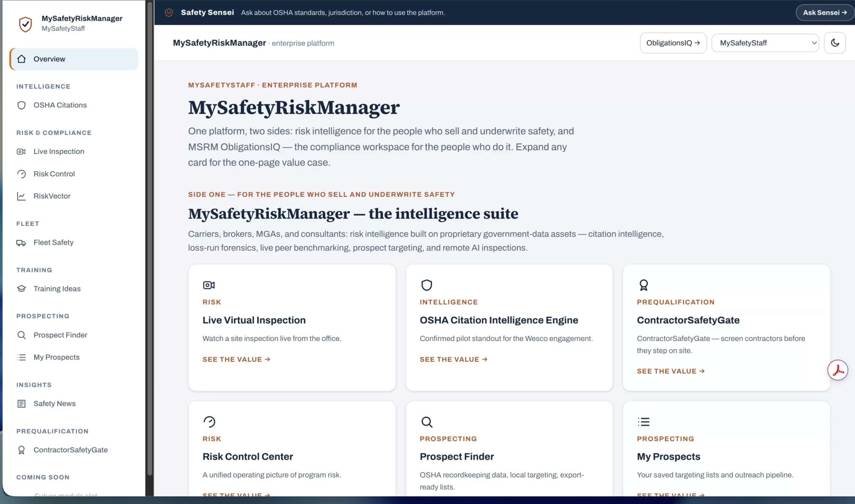Click the MySafetyRiskManager header title text
The image size is (855, 504).
219,43
